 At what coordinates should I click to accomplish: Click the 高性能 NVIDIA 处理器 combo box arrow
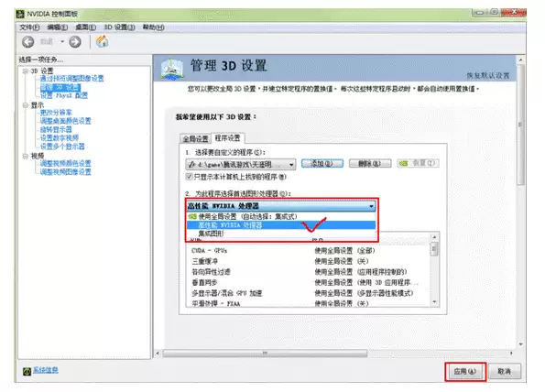coord(372,206)
